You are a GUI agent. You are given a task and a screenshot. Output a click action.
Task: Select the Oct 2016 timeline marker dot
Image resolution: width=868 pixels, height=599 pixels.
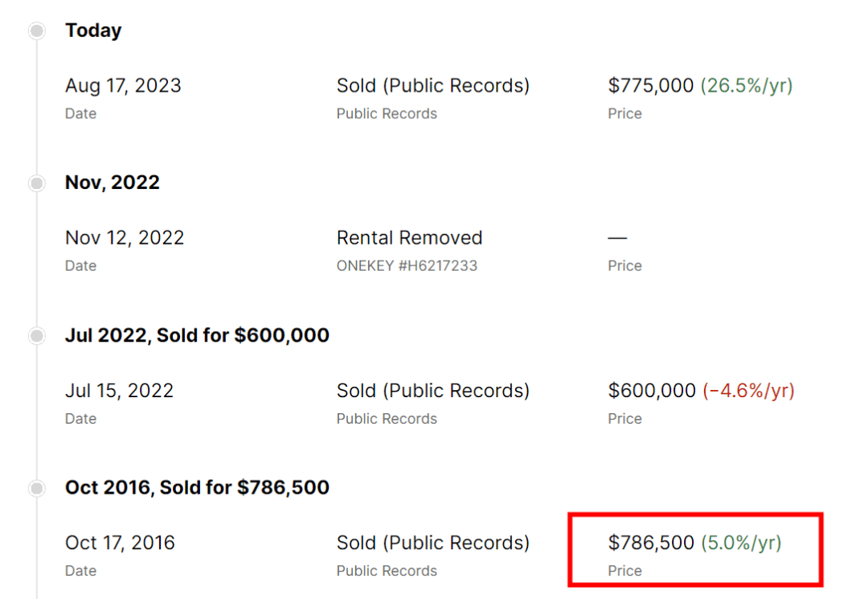[x=37, y=488]
